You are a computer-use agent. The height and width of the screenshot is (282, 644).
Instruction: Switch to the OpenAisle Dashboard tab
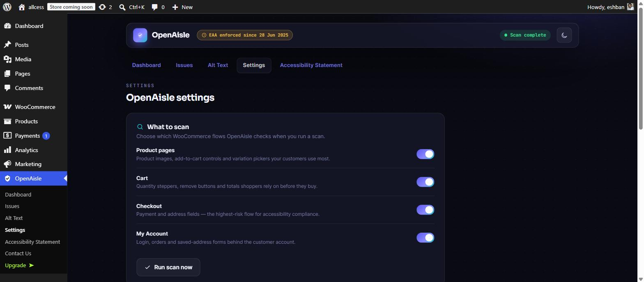[x=147, y=65]
